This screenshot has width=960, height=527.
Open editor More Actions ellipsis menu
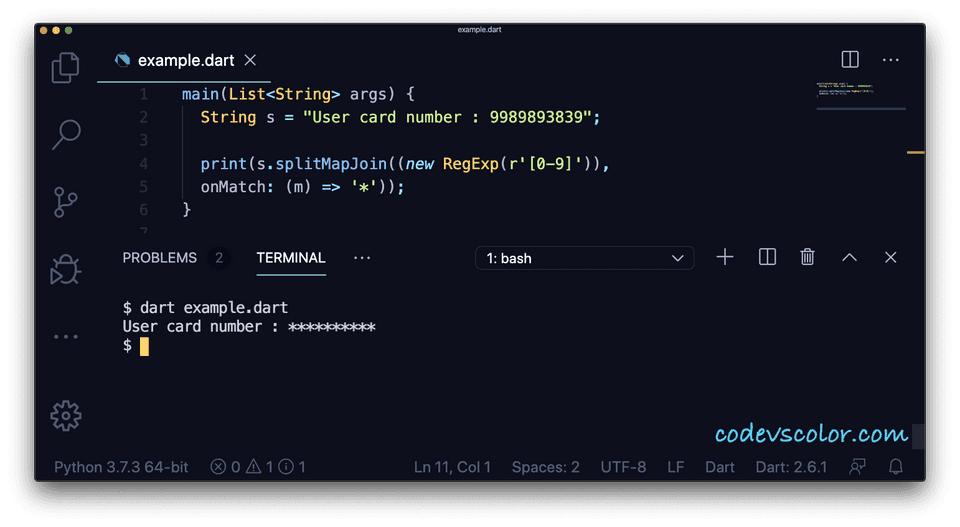coord(891,60)
